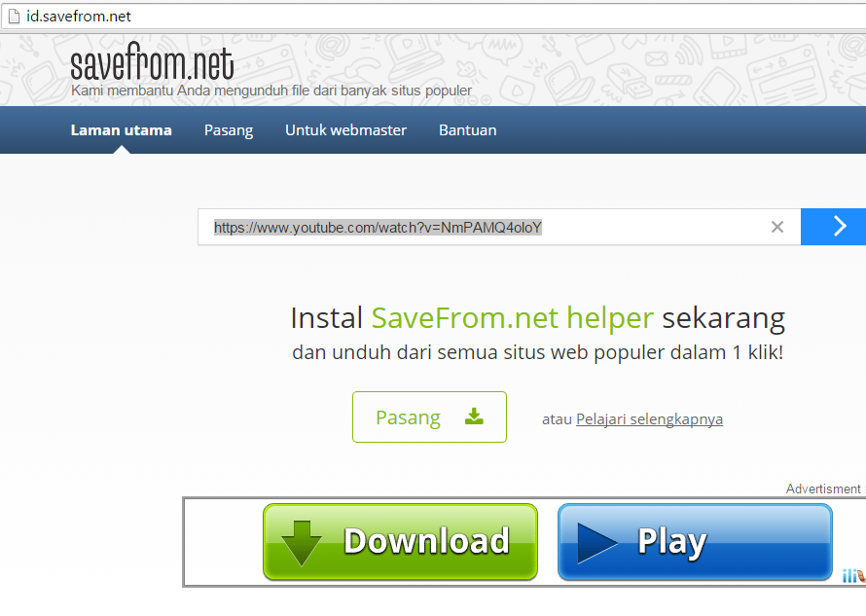Go to the Untuk webmaster page
This screenshot has height=616, width=866.
point(345,130)
